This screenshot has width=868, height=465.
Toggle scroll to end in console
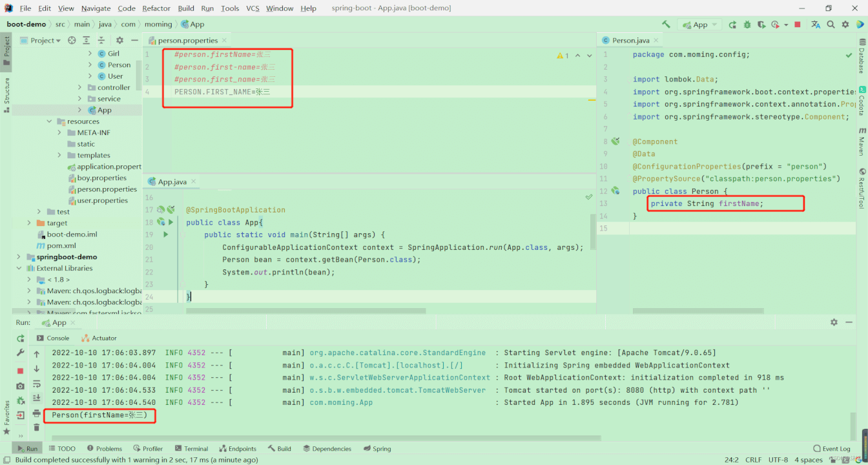click(x=37, y=398)
